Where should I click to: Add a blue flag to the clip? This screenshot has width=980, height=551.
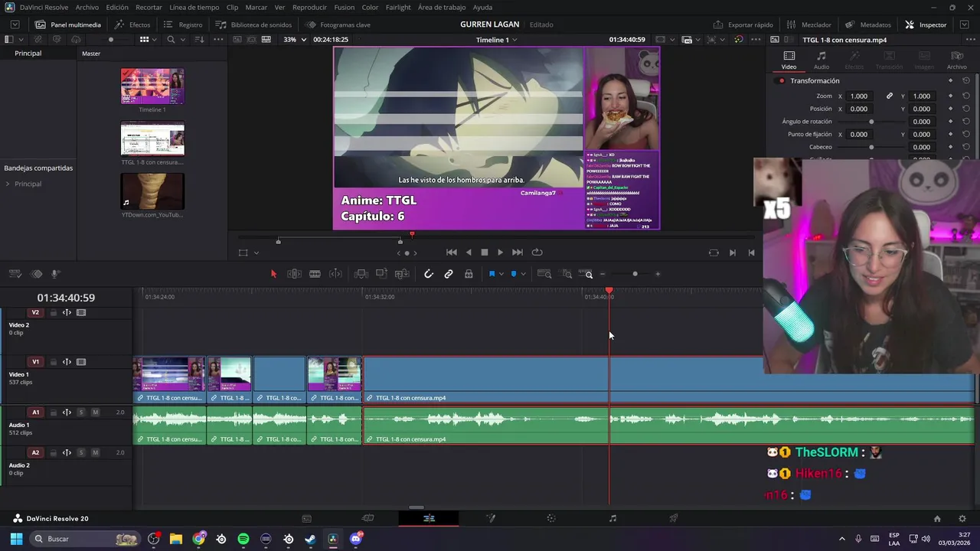(x=492, y=274)
